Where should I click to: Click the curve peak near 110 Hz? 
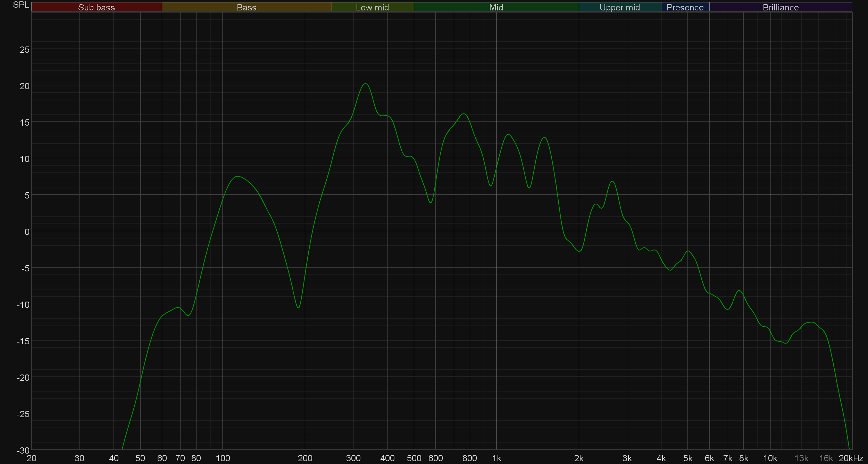237,177
